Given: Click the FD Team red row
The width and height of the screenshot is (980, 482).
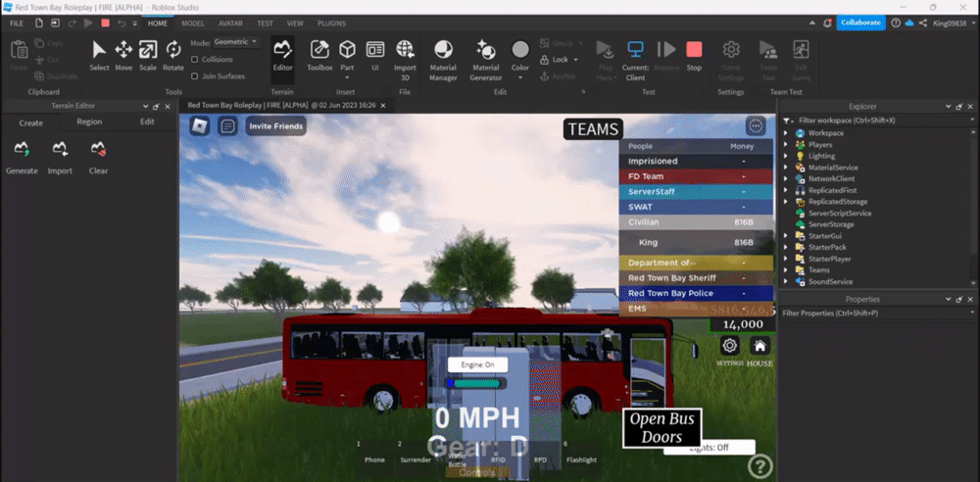Looking at the screenshot, I should pyautogui.click(x=696, y=176).
